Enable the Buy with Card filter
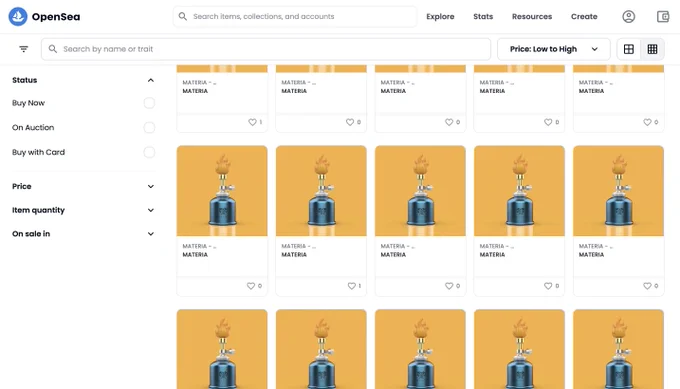The width and height of the screenshot is (680, 389). point(149,152)
